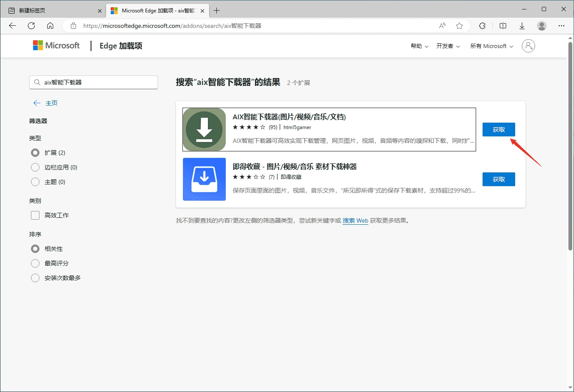Select the 主题 (0) filter option
574x392 pixels.
pos(35,182)
